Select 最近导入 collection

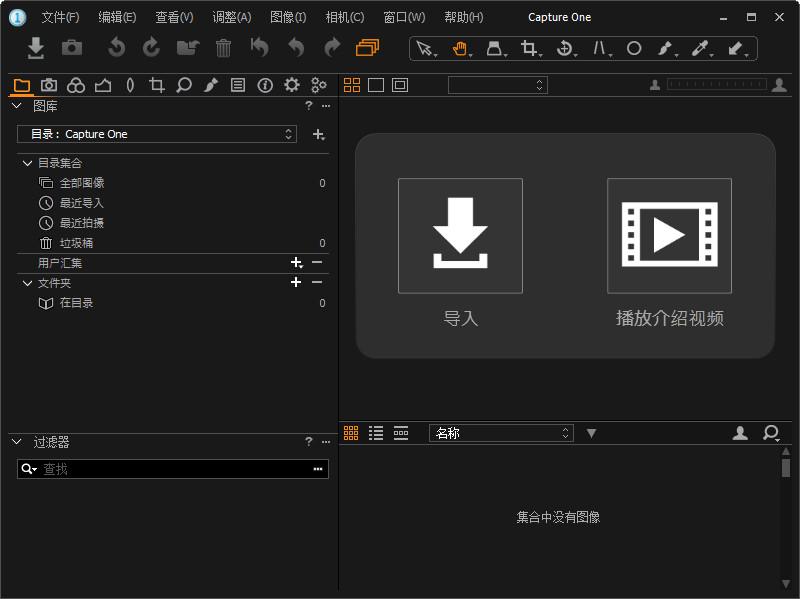173,203
